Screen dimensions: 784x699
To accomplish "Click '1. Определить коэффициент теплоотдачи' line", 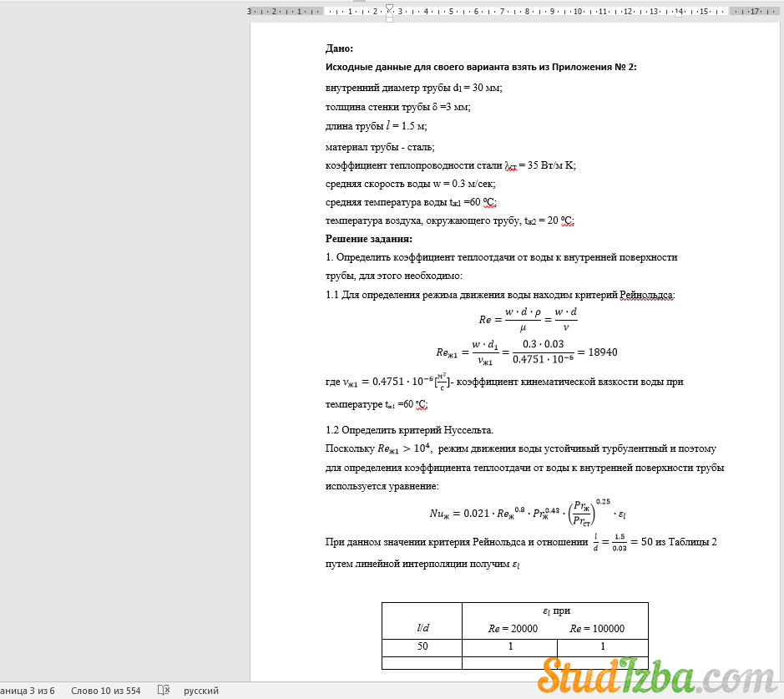I will tap(501, 257).
